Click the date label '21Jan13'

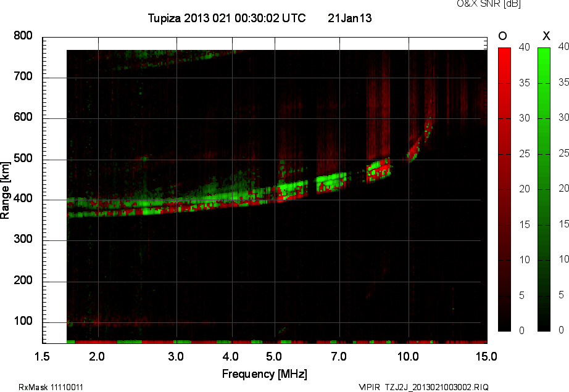click(350, 18)
